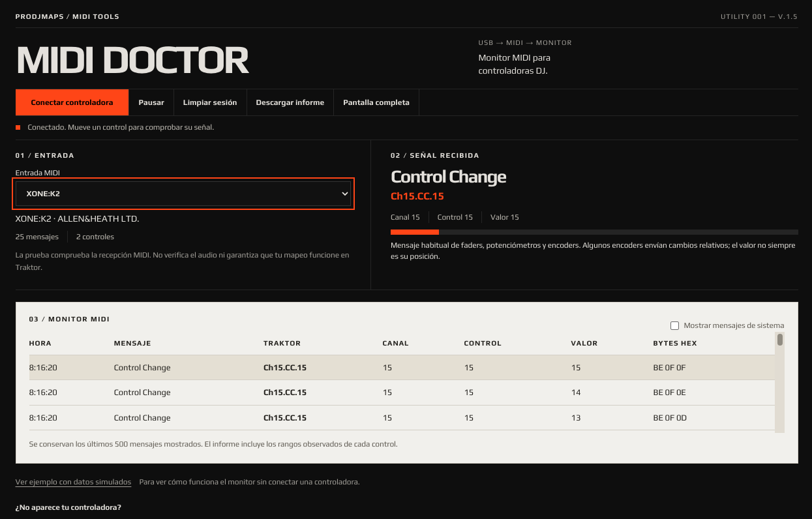The image size is (812, 519).
Task: Click the 03 / MONITOR MIDI section label
Action: pyautogui.click(x=69, y=319)
